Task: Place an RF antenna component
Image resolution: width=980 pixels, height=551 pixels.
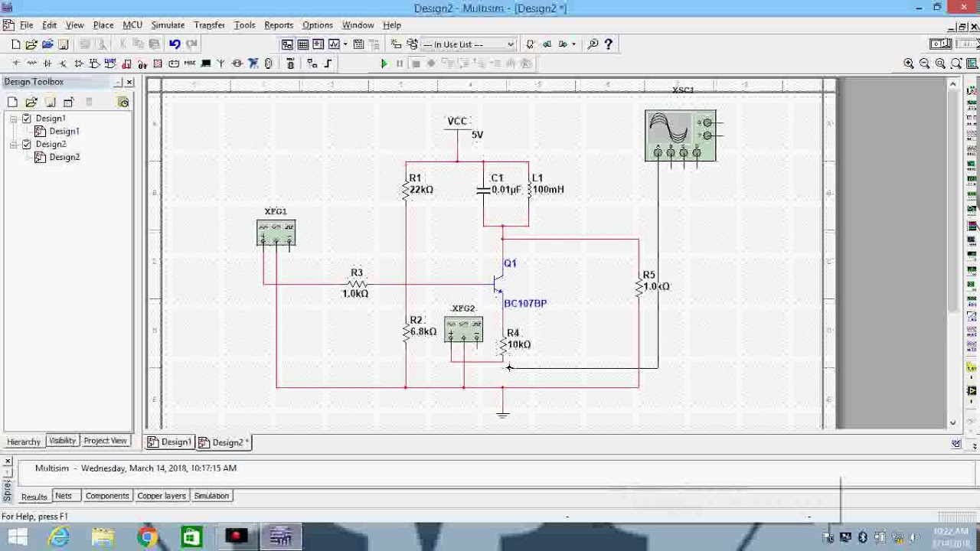Action: pos(220,64)
